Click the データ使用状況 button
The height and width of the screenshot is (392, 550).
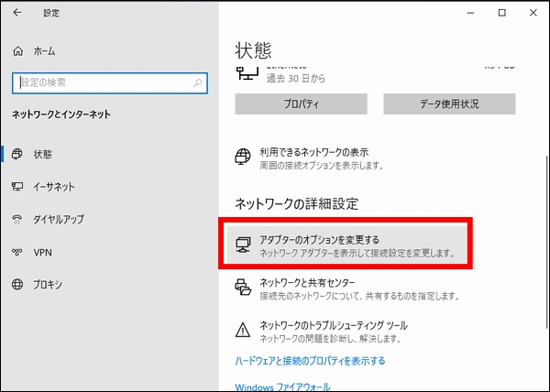pyautogui.click(x=449, y=103)
